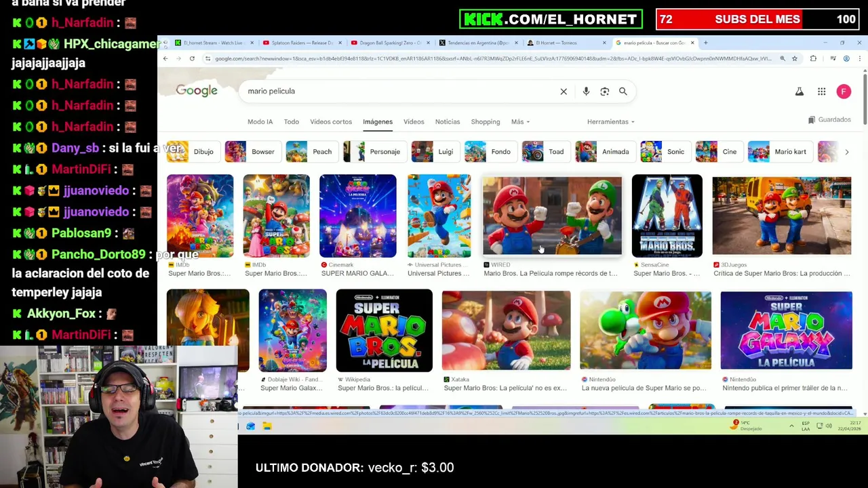Open the browser extensions puzzle icon
The image size is (868, 488).
813,59
